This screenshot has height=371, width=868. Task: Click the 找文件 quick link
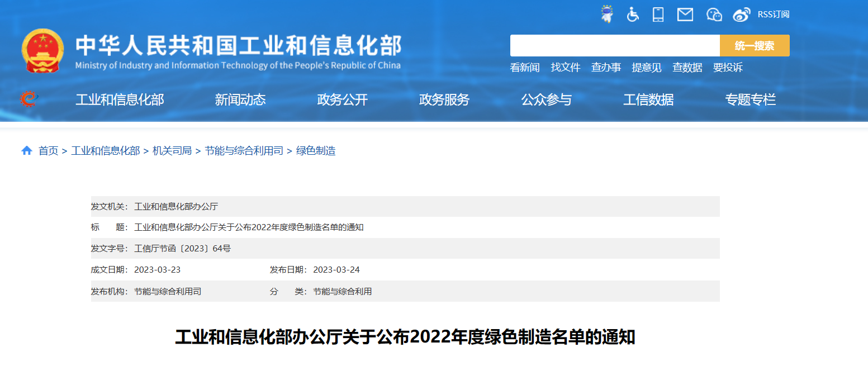(x=566, y=68)
